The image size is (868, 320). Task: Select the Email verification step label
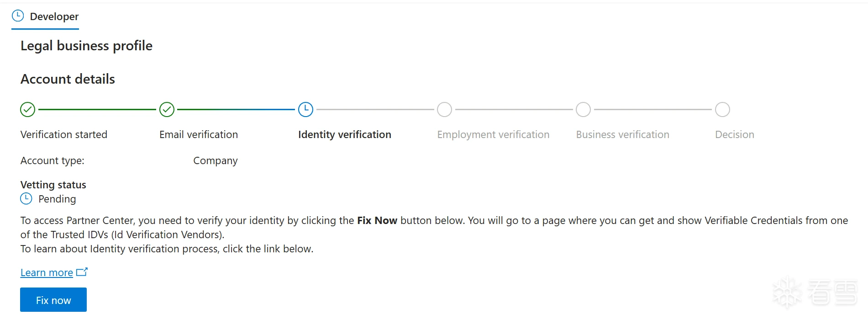[x=199, y=134]
